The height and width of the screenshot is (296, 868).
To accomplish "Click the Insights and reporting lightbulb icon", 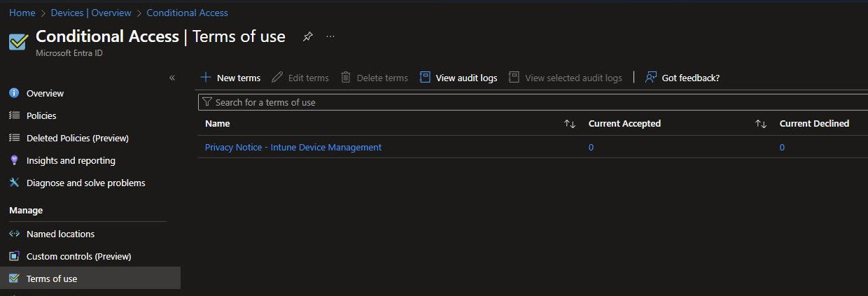I will pyautogui.click(x=14, y=160).
